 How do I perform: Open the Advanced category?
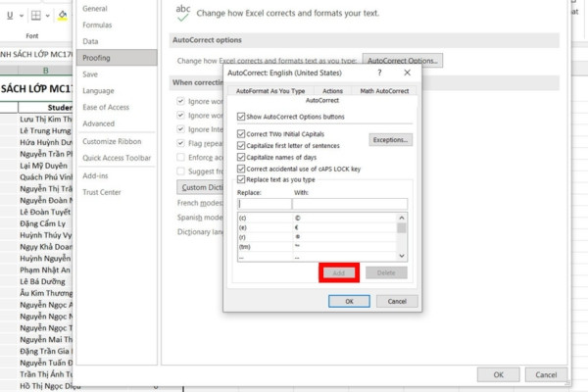click(x=117, y=123)
